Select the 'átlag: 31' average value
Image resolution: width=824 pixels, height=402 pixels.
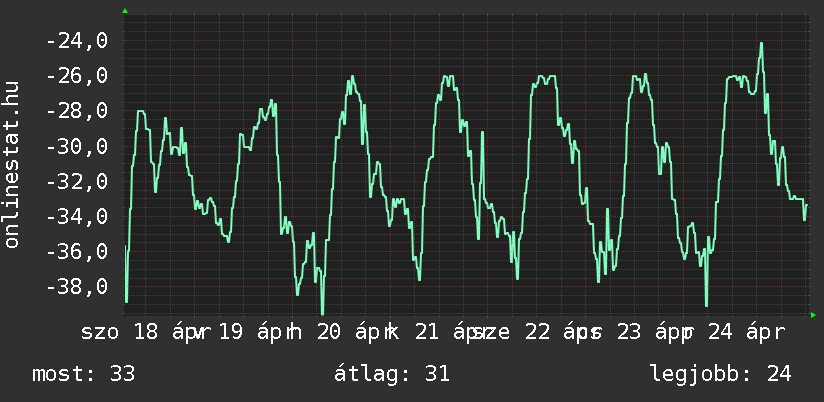(395, 374)
